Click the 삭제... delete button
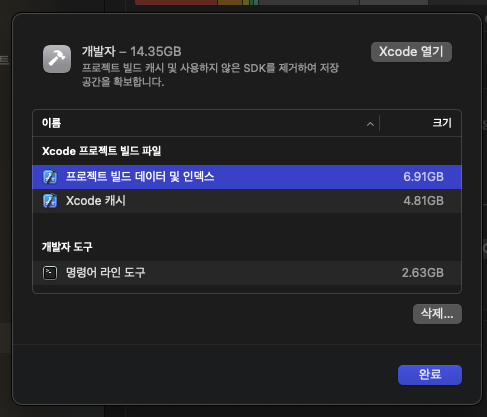487x417 pixels. [437, 314]
